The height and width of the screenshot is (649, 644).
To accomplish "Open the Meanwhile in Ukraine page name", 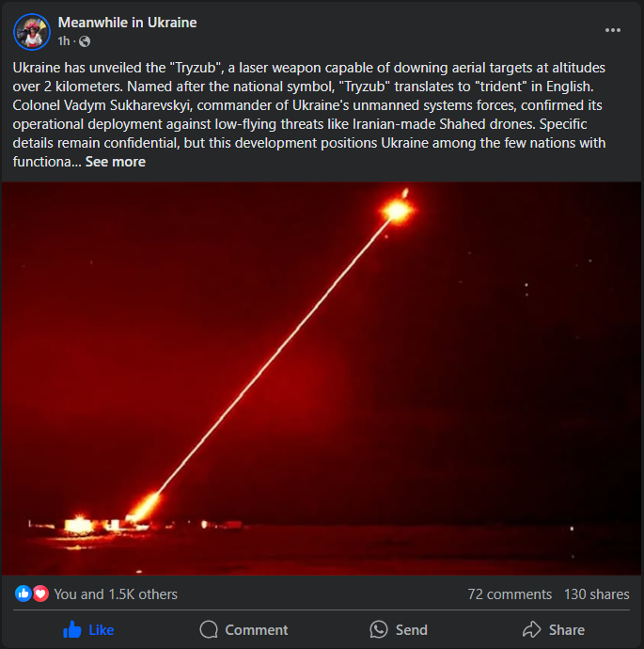I will [128, 23].
